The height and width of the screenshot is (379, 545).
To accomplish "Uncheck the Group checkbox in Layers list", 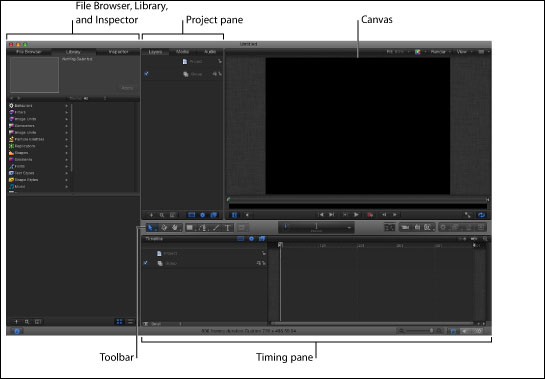I will (x=146, y=74).
